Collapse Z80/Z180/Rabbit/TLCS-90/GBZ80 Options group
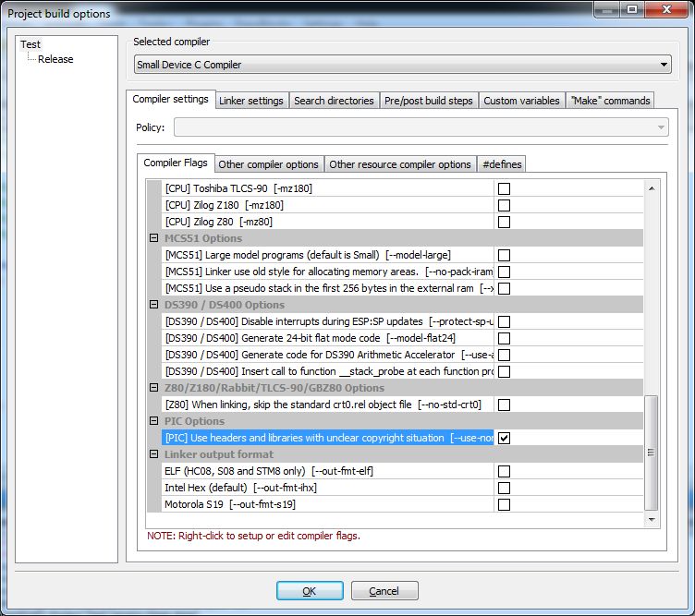 coord(153,388)
